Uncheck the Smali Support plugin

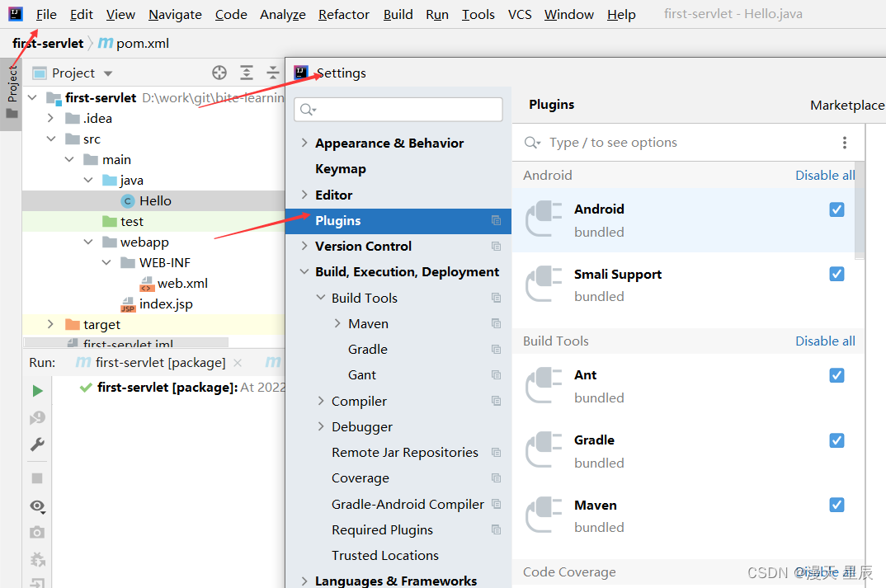(x=837, y=274)
